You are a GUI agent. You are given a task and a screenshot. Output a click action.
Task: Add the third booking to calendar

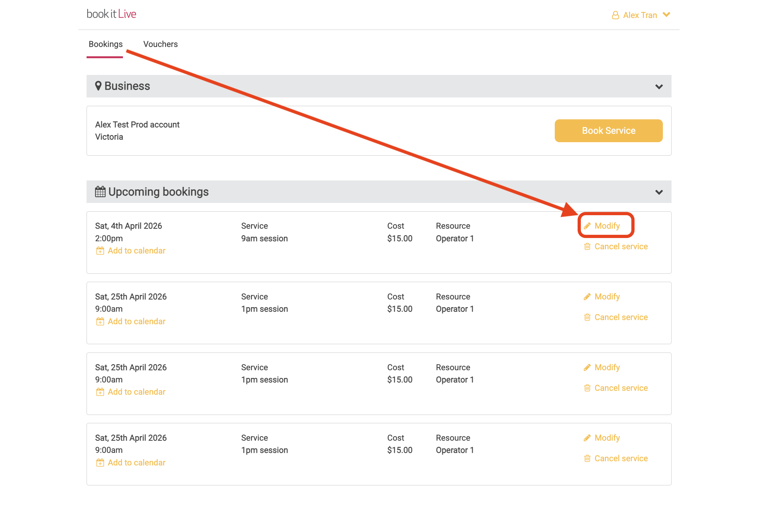click(136, 392)
